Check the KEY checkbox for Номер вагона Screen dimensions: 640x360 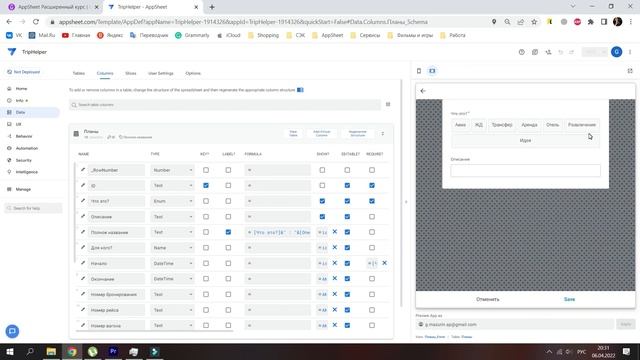pos(206,325)
